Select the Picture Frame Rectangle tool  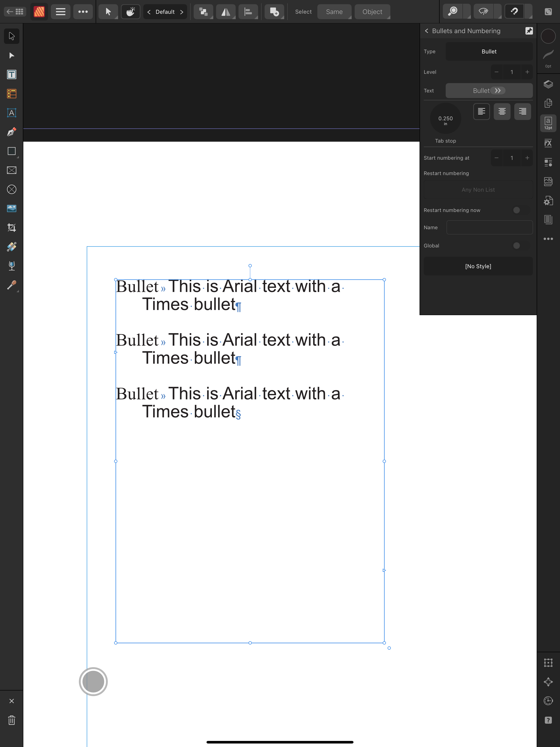pyautogui.click(x=11, y=170)
